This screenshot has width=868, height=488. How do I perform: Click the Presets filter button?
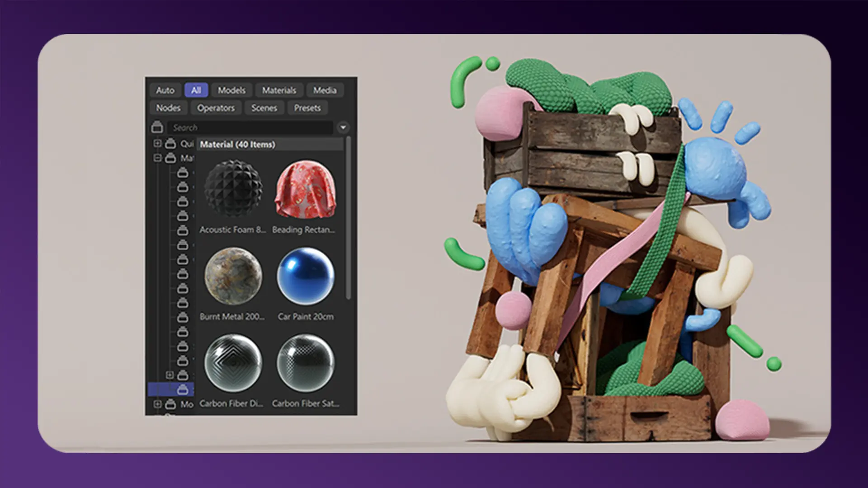coord(307,108)
